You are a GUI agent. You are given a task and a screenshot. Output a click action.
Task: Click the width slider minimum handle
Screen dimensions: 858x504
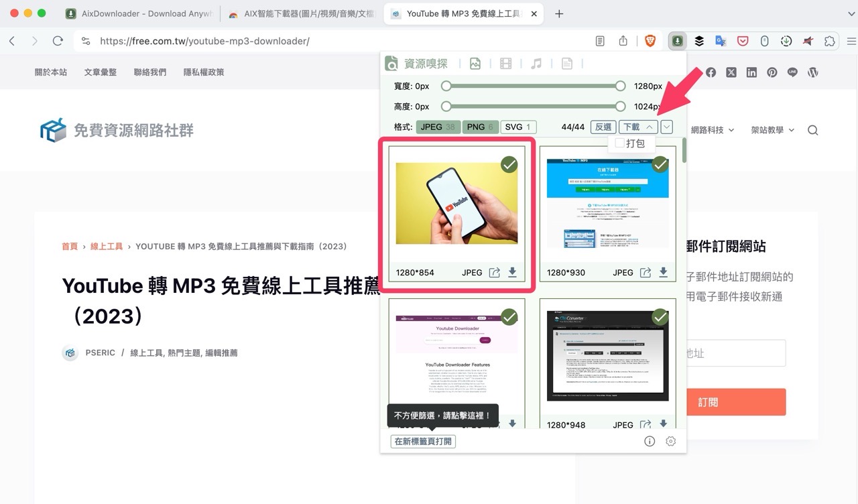click(x=446, y=86)
